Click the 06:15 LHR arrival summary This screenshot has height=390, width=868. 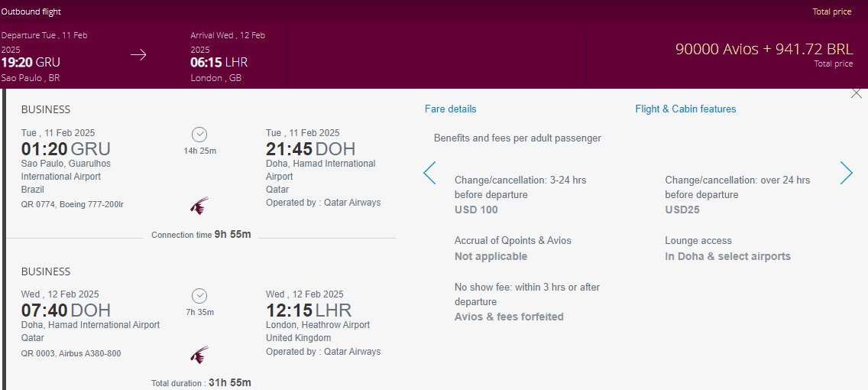[219, 62]
